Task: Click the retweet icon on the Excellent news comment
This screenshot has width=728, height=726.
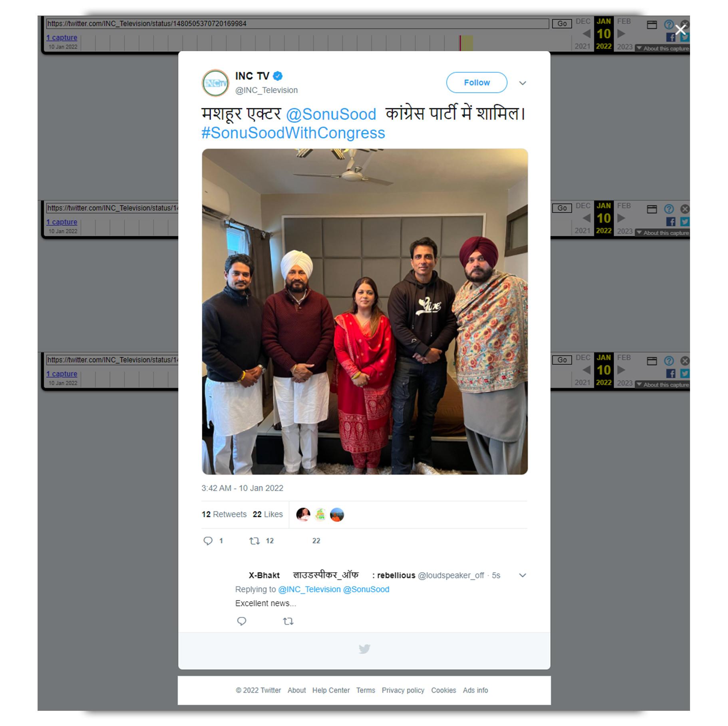Action: 288,621
